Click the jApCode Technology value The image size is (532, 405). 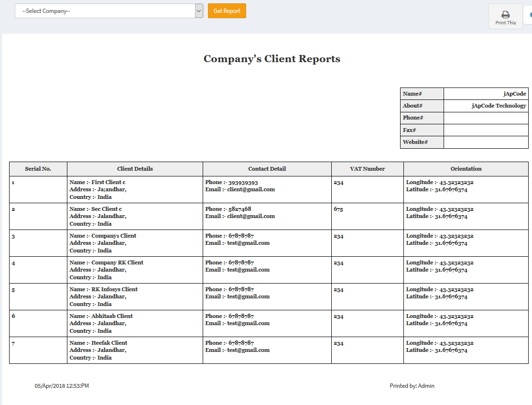click(499, 106)
